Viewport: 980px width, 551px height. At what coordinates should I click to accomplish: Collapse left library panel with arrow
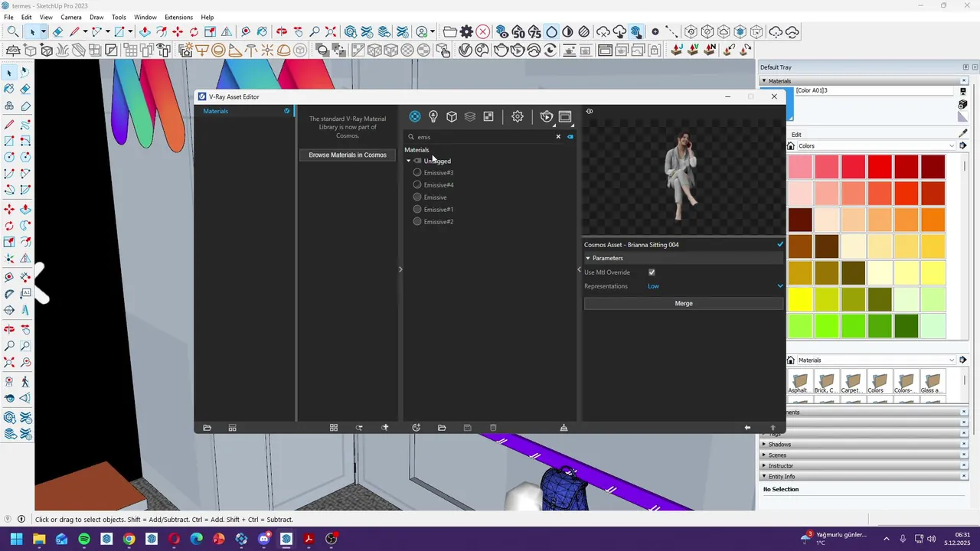click(x=400, y=269)
